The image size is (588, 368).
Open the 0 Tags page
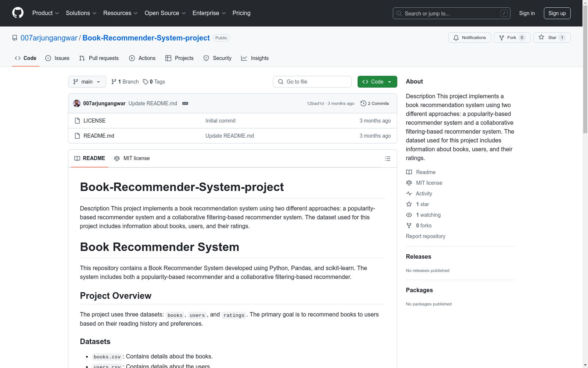[x=154, y=82]
